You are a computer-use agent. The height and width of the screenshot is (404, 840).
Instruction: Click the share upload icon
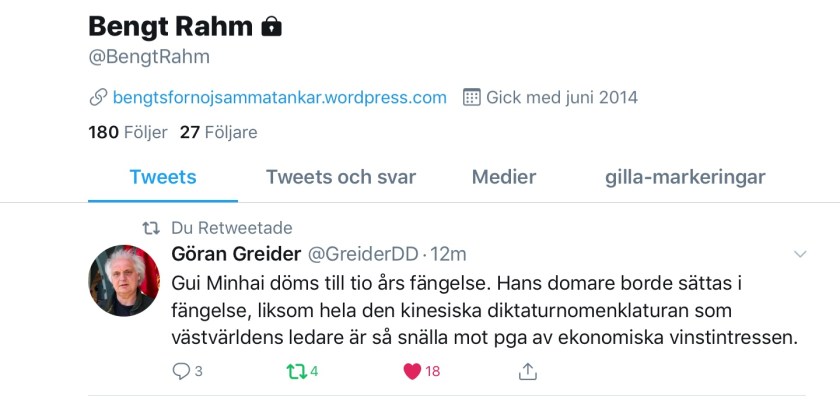coord(527,371)
